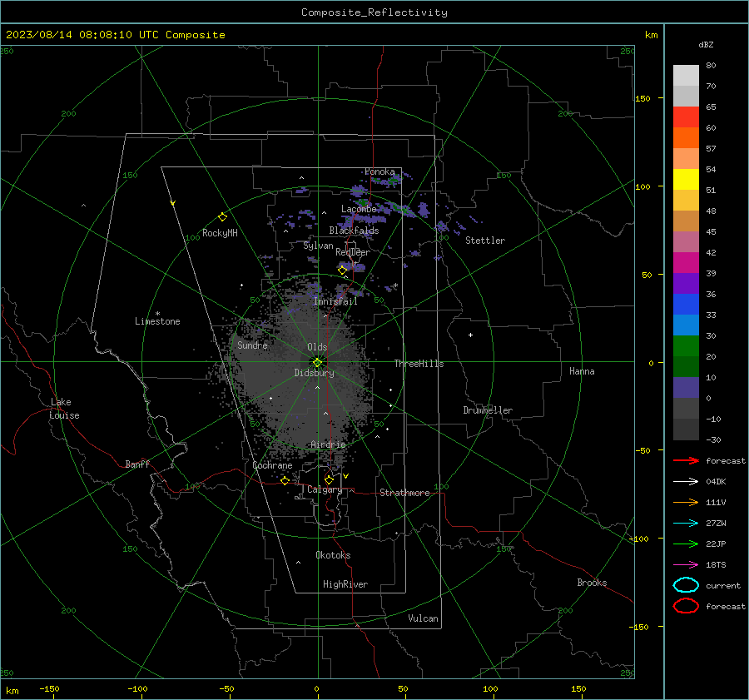
Task: Click the Airdrie city label
Action: coord(328,444)
